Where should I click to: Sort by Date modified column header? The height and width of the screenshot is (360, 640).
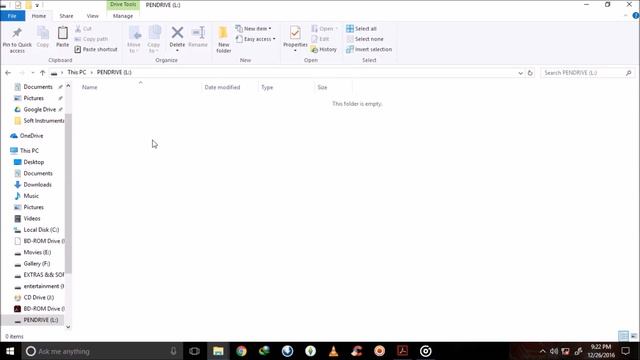point(222,87)
